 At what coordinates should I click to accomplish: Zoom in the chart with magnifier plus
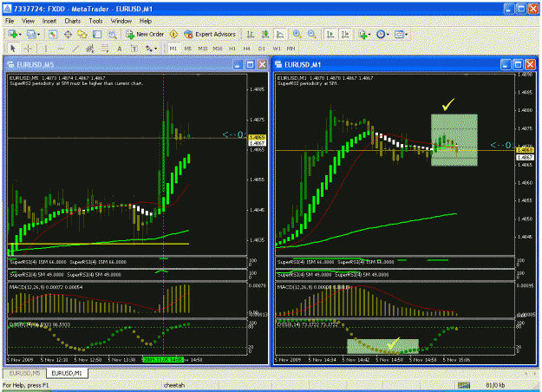pyautogui.click(x=297, y=34)
